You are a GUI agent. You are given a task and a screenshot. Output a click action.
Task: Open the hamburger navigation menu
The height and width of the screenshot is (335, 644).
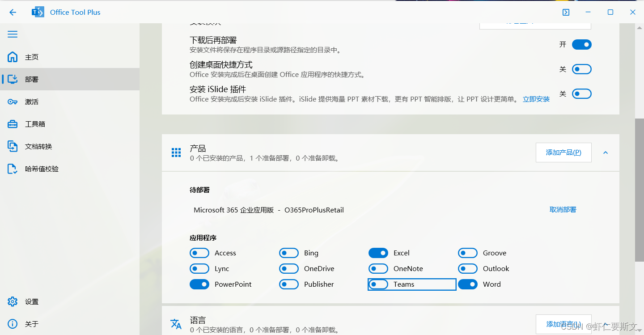click(x=13, y=34)
